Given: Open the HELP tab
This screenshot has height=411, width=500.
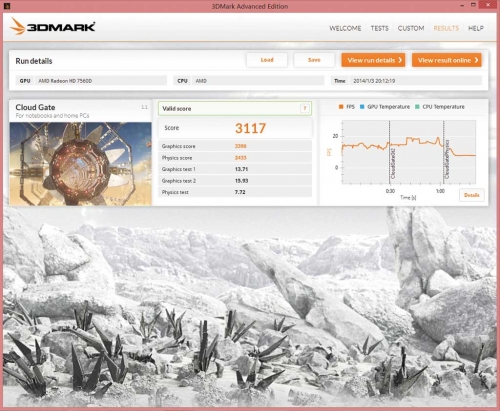Looking at the screenshot, I should pyautogui.click(x=476, y=28).
